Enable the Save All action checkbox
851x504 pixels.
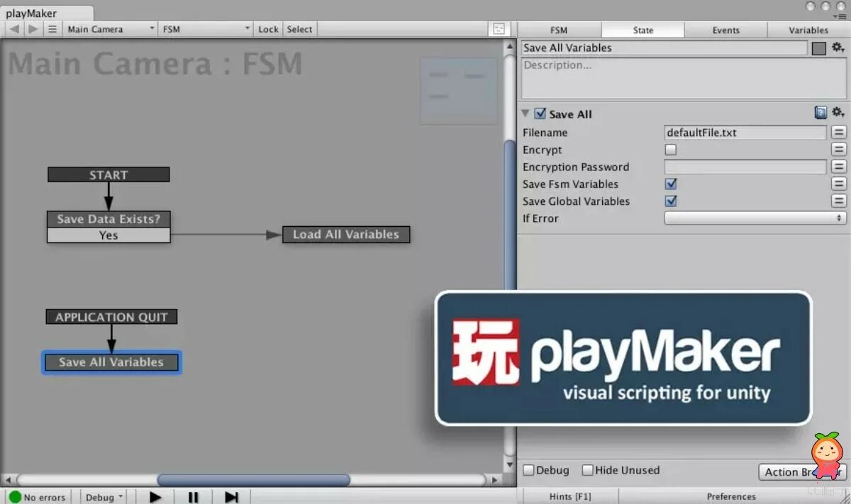pyautogui.click(x=540, y=113)
